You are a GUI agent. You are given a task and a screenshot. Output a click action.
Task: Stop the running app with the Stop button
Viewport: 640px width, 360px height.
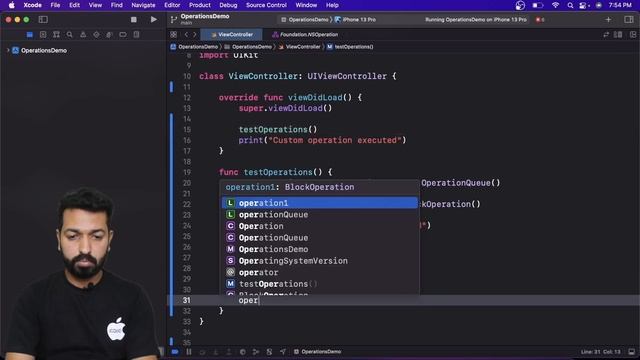(x=133, y=20)
